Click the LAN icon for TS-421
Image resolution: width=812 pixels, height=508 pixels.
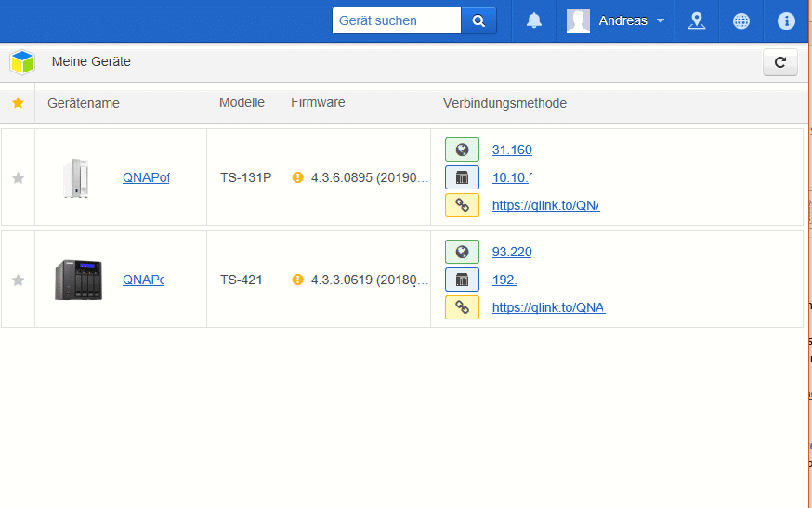click(462, 280)
